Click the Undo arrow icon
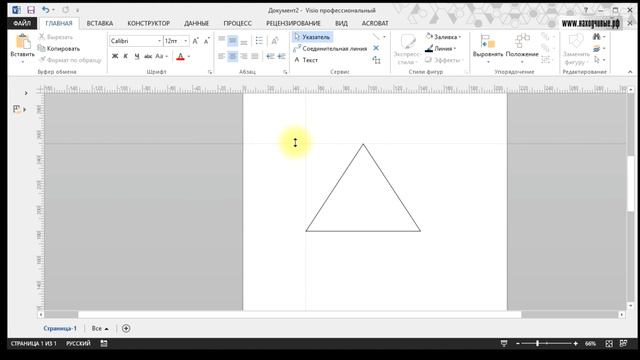The width and height of the screenshot is (640, 360). tap(45, 10)
